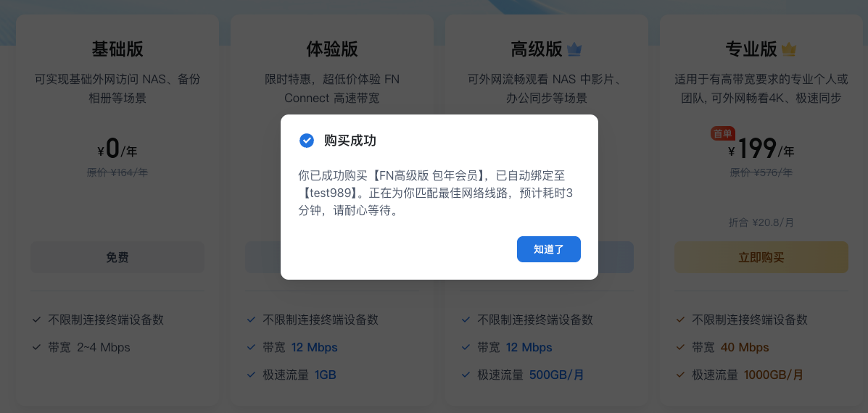Click the gold crown icon beside 专业版
The height and width of the screenshot is (413, 868).
(788, 50)
